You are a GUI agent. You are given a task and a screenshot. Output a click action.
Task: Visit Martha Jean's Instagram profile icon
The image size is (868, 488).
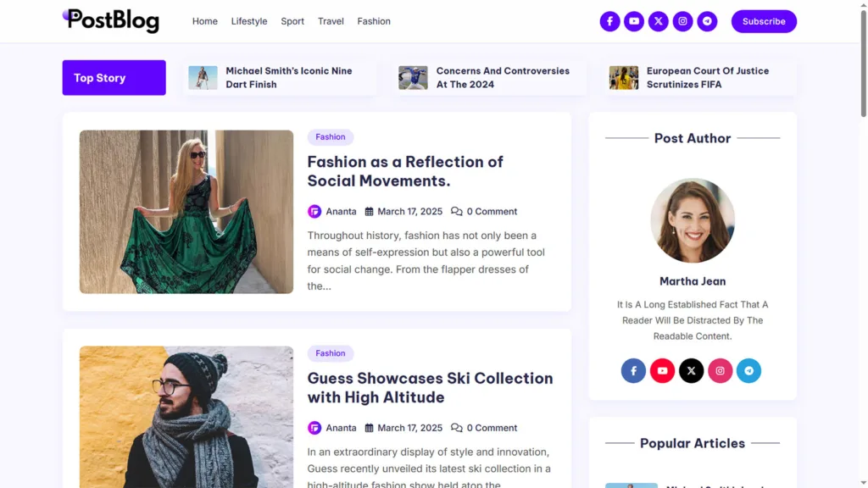pos(720,371)
